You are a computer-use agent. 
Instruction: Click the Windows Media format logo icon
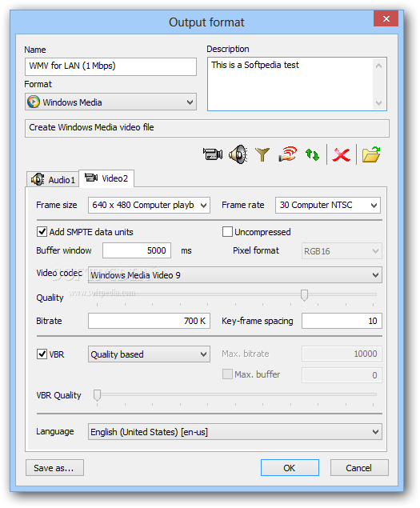coord(34,102)
